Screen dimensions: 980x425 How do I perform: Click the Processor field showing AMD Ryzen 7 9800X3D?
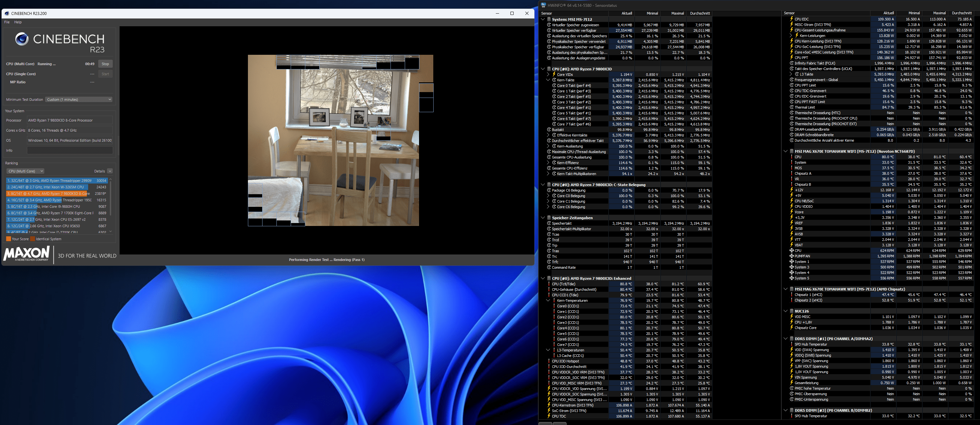(x=70, y=120)
